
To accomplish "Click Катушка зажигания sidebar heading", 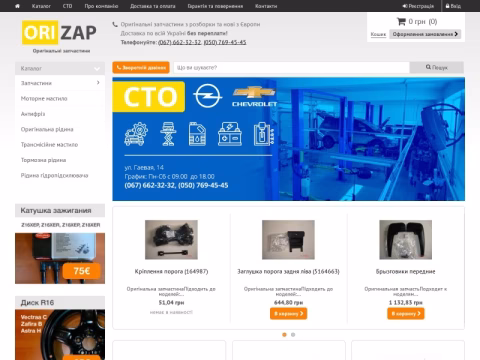I will point(56,211).
